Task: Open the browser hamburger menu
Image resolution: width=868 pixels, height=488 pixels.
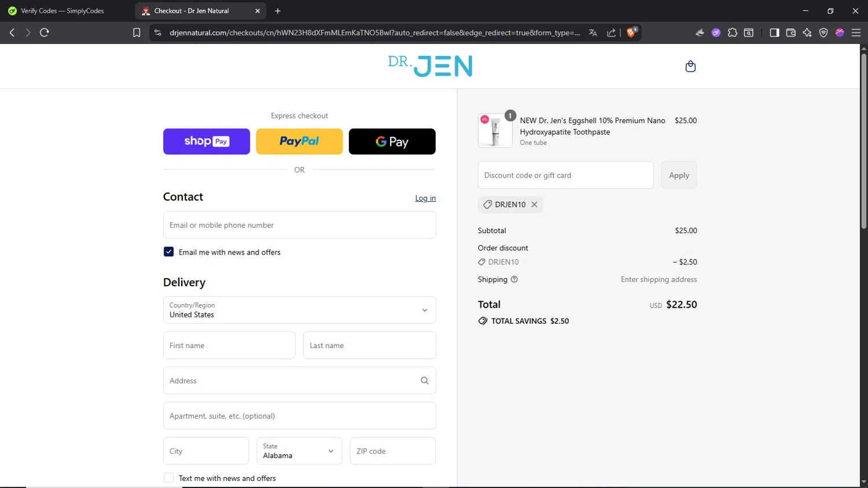Action: (x=856, y=33)
